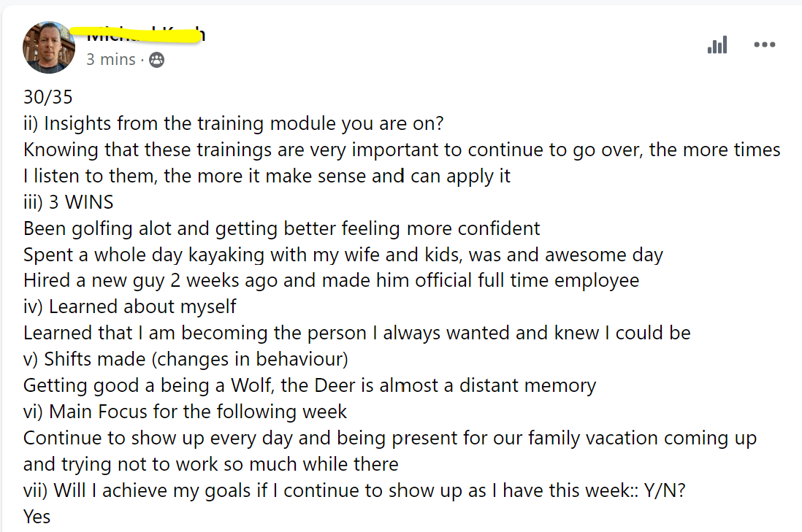The height and width of the screenshot is (532, 802).
Task: Click the 'vi) Main Focus for the following week' heading
Action: (x=185, y=412)
